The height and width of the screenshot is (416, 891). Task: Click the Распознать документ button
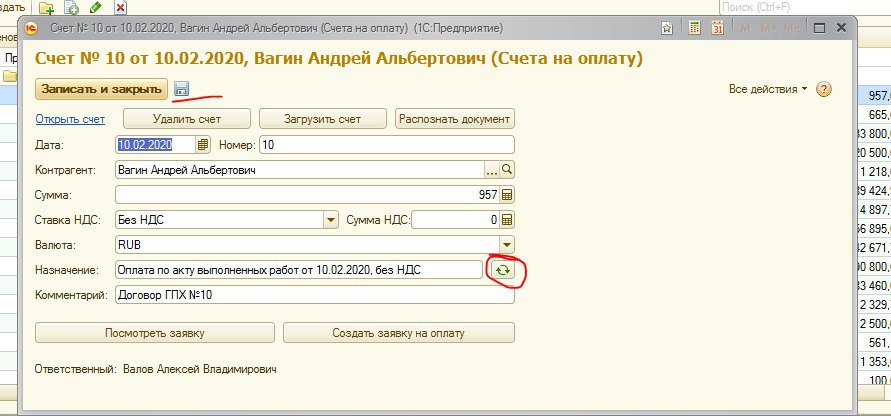(x=455, y=119)
